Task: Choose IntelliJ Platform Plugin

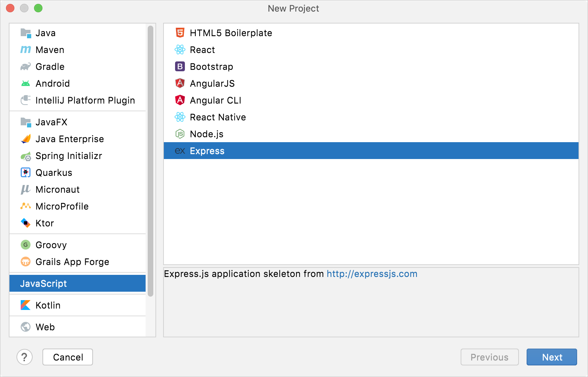Action: pos(78,100)
